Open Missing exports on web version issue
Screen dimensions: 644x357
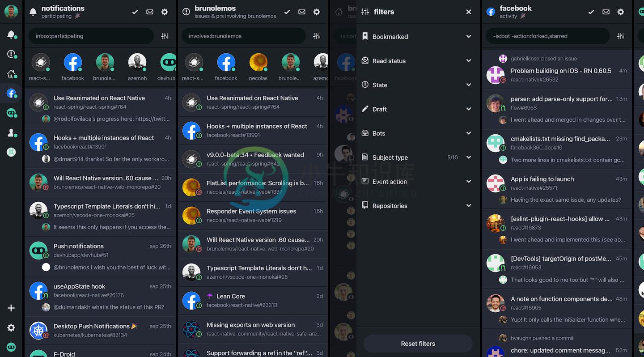253,329
